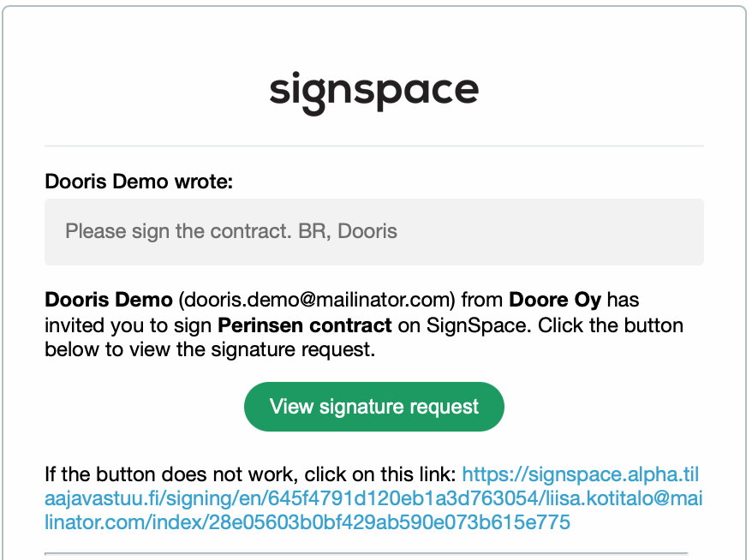Click the dooris.demo@mailinator.com email address
The height and width of the screenshot is (560, 752).
pos(317,300)
